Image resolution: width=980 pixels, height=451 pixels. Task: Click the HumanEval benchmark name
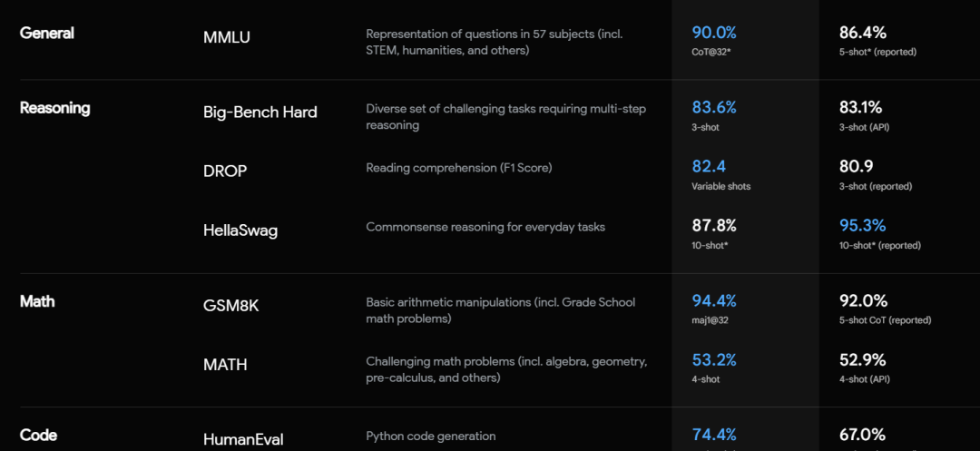coord(243,440)
